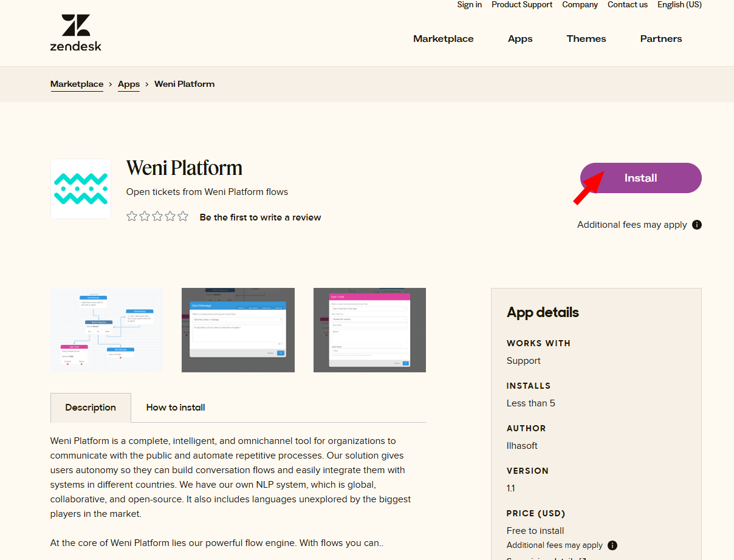Click info icon in Price section
The height and width of the screenshot is (560, 734).
point(612,545)
